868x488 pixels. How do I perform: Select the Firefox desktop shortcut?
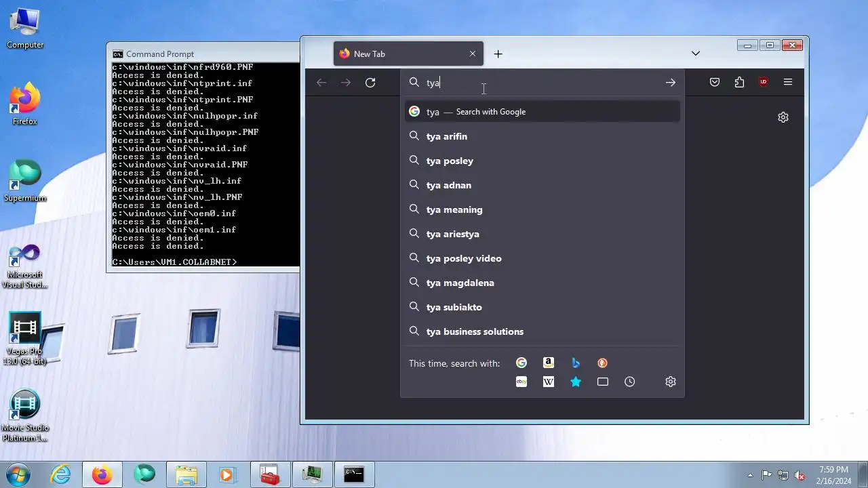pyautogui.click(x=25, y=104)
